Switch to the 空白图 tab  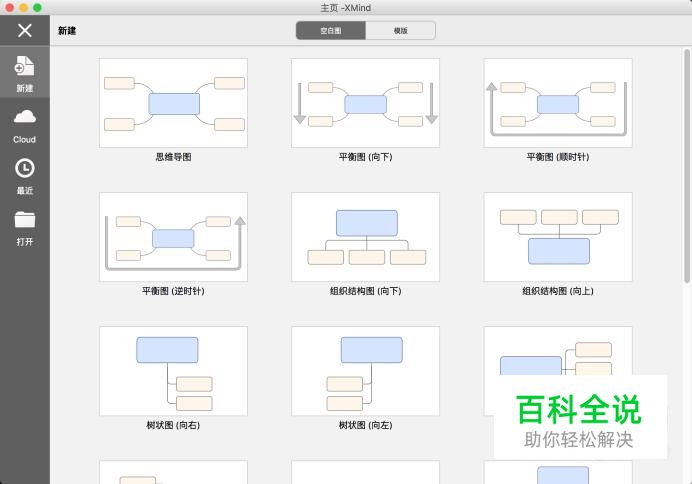(331, 30)
